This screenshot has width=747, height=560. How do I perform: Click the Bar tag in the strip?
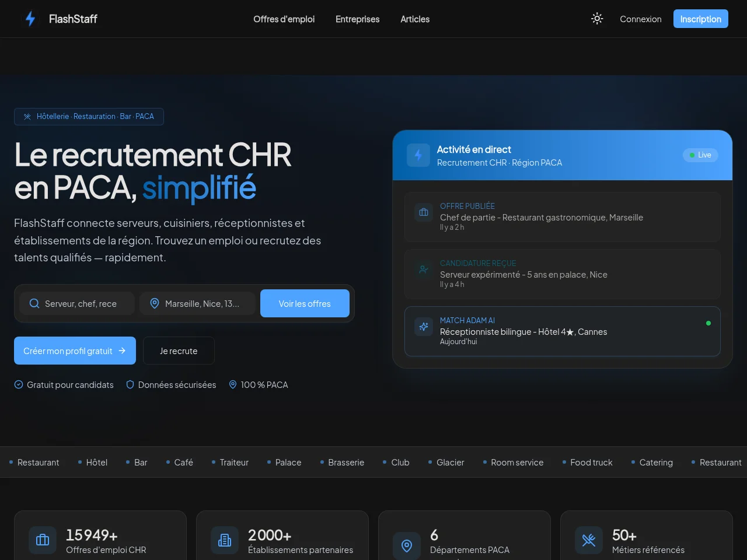[x=141, y=463]
